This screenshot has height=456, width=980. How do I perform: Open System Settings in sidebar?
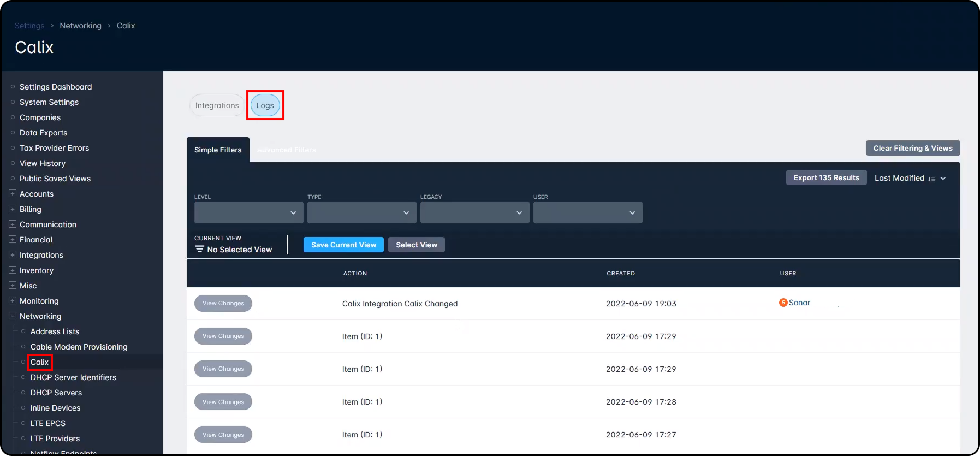49,102
